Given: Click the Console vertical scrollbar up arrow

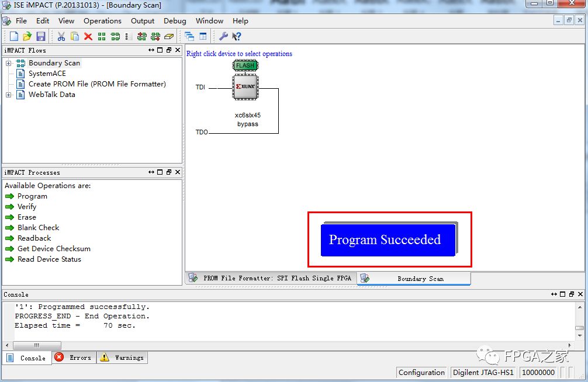Looking at the screenshot, I should pyautogui.click(x=580, y=307).
